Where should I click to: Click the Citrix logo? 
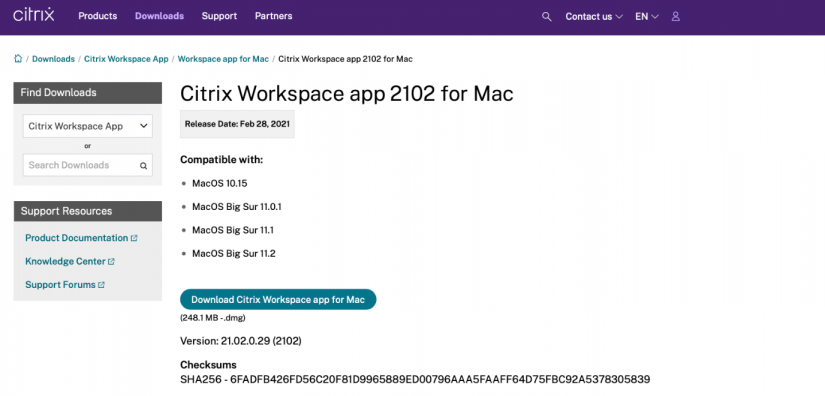(34, 15)
